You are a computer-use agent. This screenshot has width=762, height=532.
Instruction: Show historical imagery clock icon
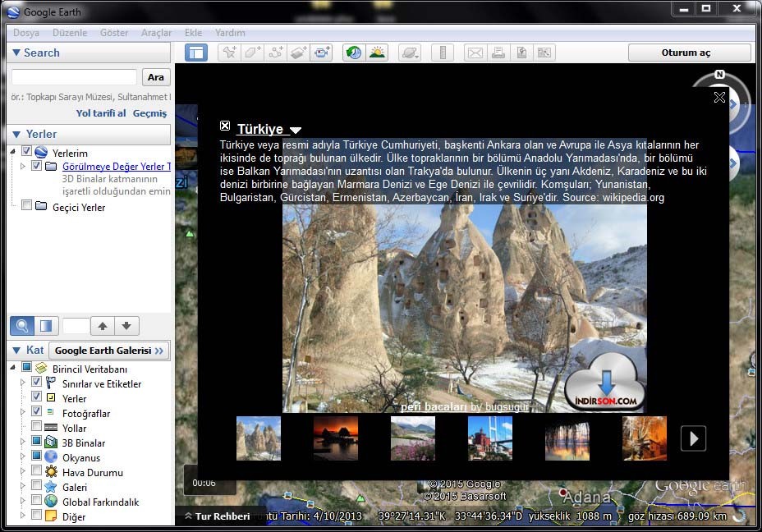[x=354, y=53]
